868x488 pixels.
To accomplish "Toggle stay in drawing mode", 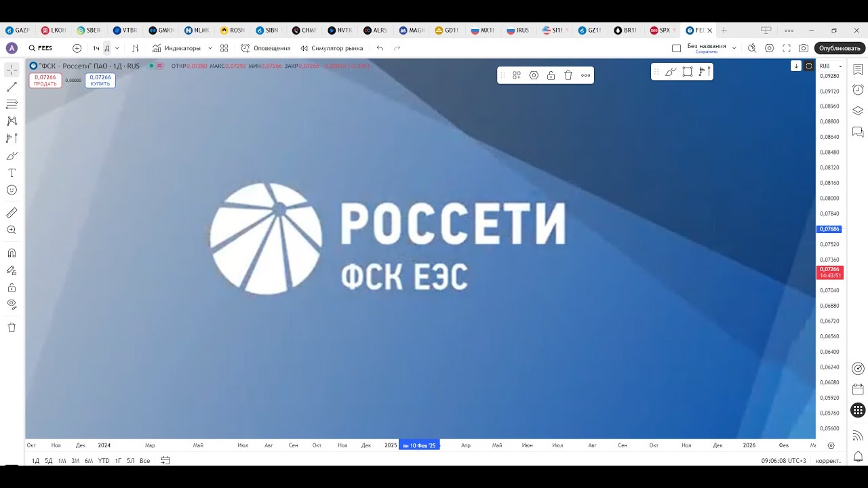I will [12, 270].
